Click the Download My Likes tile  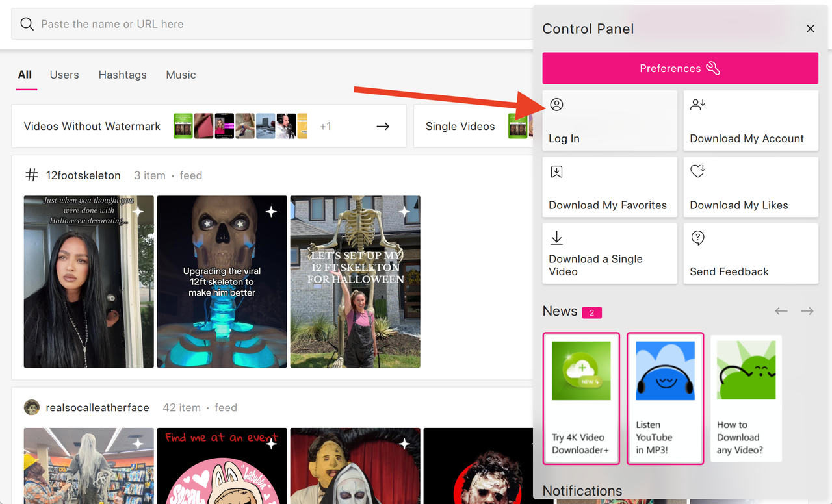point(751,187)
